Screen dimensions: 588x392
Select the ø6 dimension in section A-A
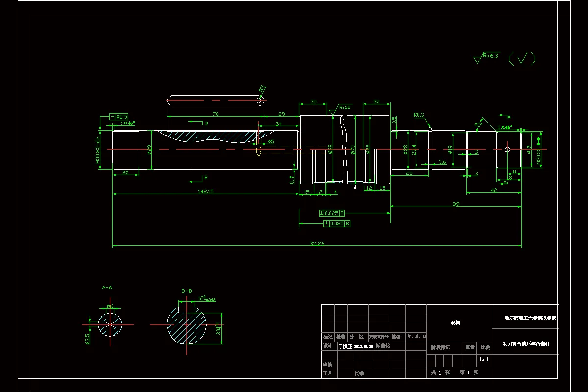click(x=110, y=306)
